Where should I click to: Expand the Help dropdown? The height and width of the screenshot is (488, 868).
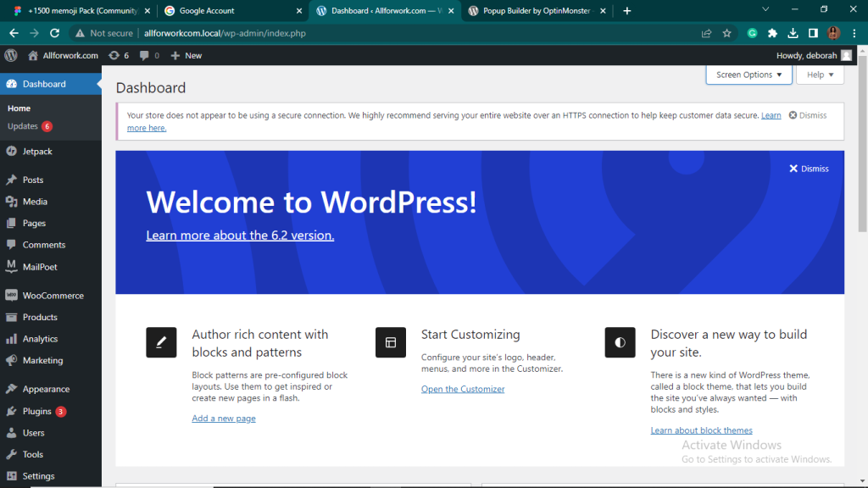click(820, 75)
